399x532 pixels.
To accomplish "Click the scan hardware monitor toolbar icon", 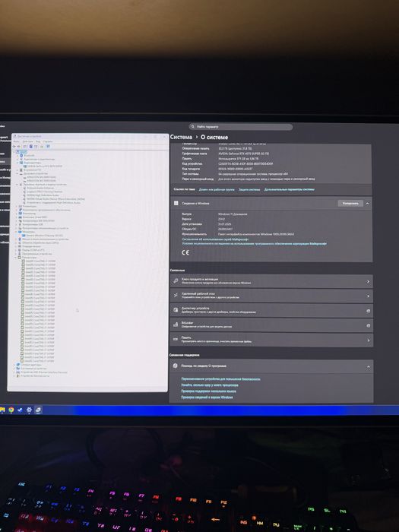I will click(x=48, y=147).
